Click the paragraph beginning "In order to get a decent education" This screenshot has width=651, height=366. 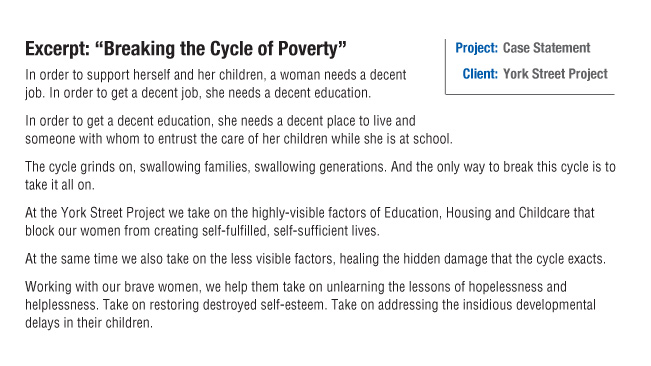pyautogui.click(x=239, y=129)
